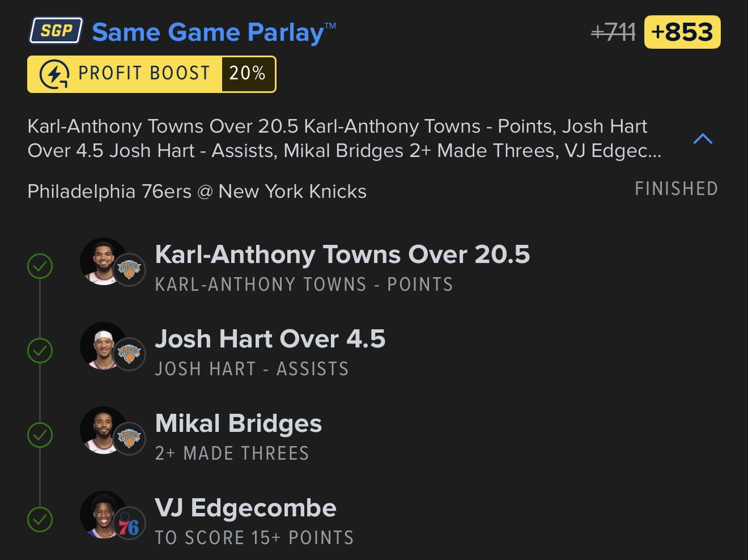Image resolution: width=748 pixels, height=560 pixels.
Task: Click Knicks logo beside Karl-Anthony Towns
Action: click(x=129, y=269)
